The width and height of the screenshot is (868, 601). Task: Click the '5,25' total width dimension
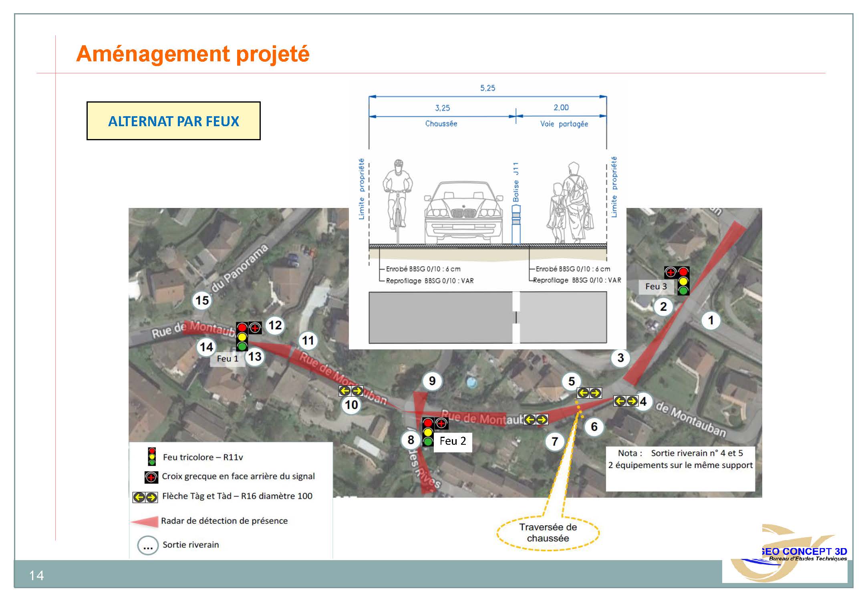click(x=487, y=88)
